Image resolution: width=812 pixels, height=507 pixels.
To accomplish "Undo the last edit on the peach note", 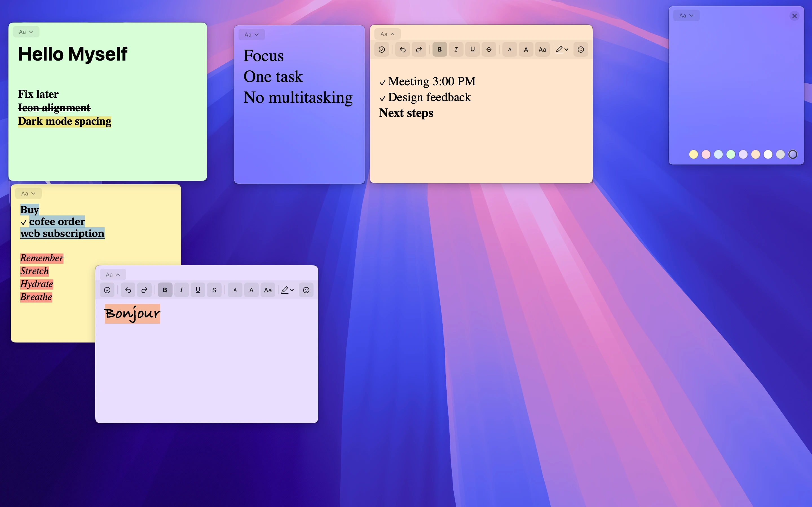I will pyautogui.click(x=402, y=49).
